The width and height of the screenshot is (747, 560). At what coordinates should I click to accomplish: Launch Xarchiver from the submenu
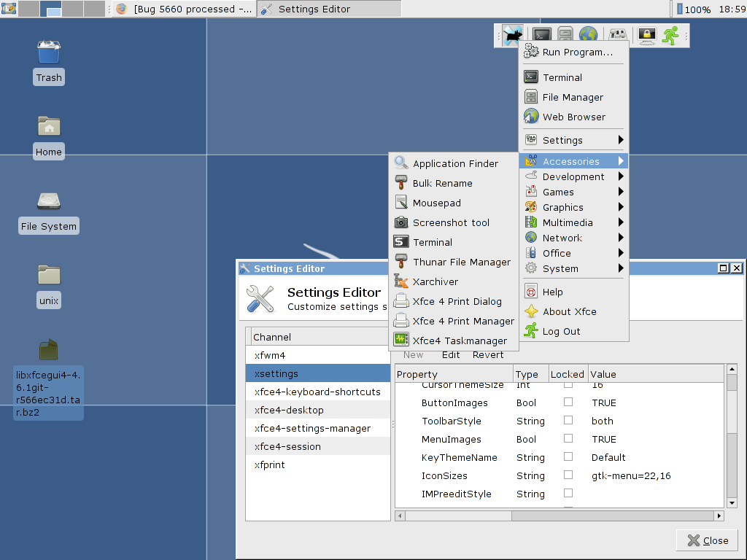tap(435, 281)
